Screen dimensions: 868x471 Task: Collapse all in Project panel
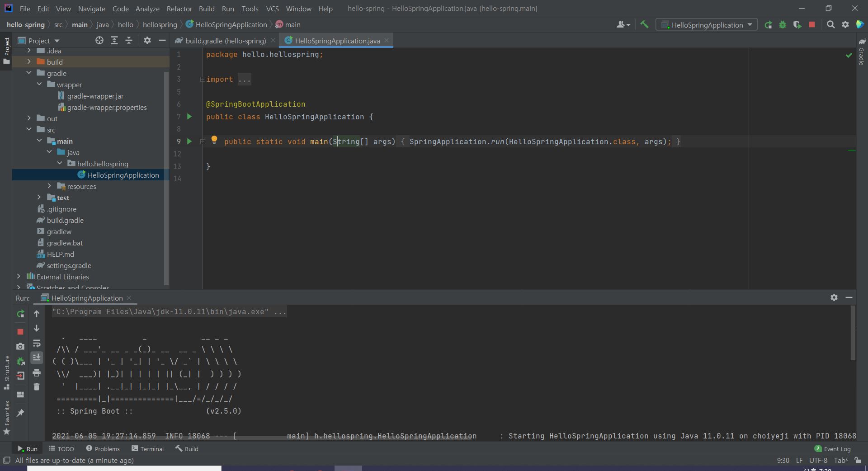pyautogui.click(x=129, y=41)
